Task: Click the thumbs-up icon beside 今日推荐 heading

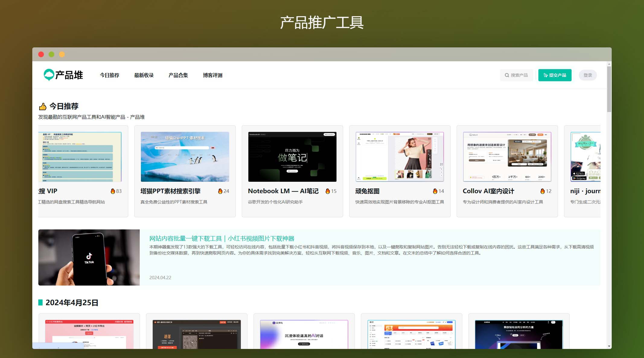Action: point(43,107)
